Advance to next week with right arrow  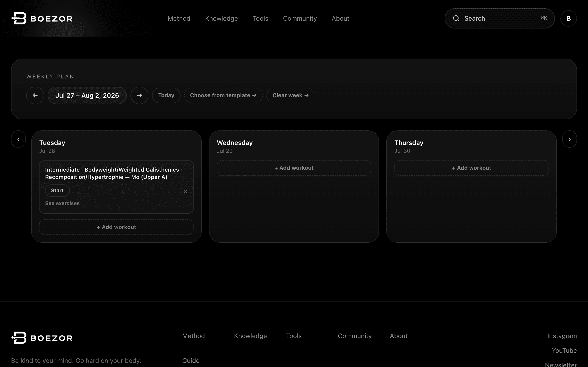pyautogui.click(x=139, y=95)
